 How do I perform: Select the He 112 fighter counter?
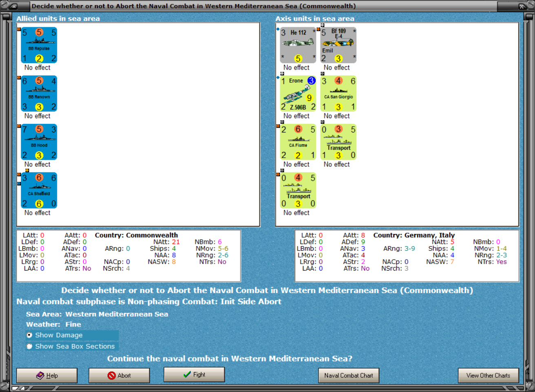[x=298, y=45]
